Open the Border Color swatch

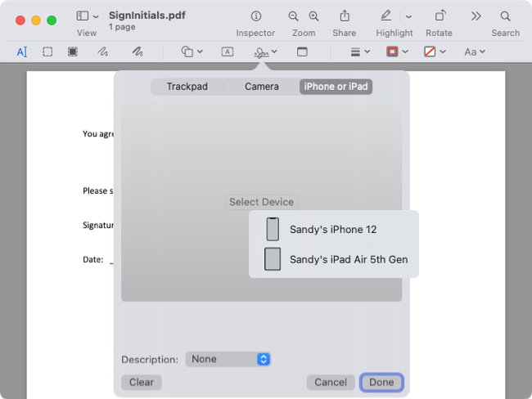[392, 52]
